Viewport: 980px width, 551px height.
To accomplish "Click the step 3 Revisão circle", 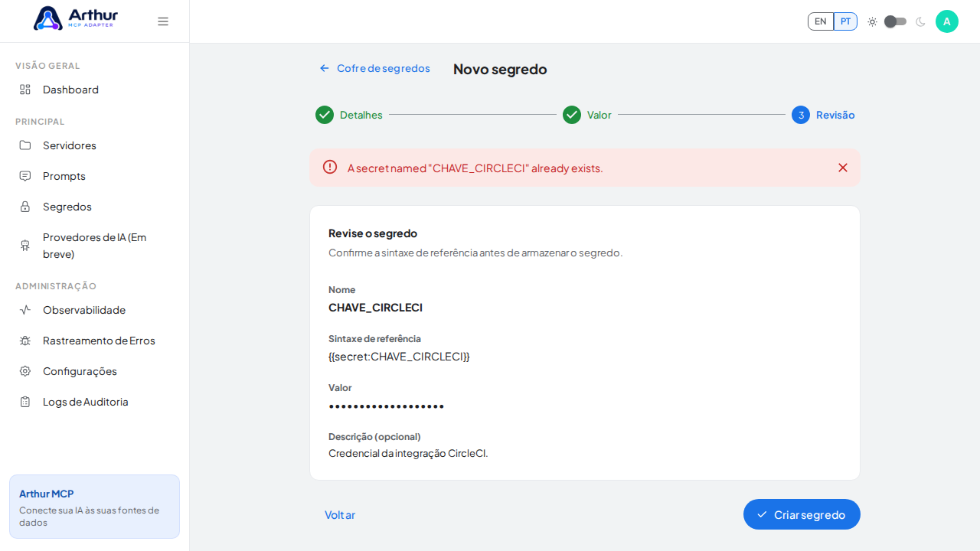I will (801, 115).
